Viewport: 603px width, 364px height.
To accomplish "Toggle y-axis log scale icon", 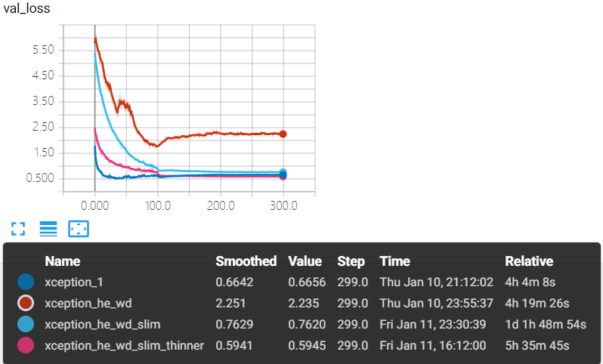I will (48, 229).
